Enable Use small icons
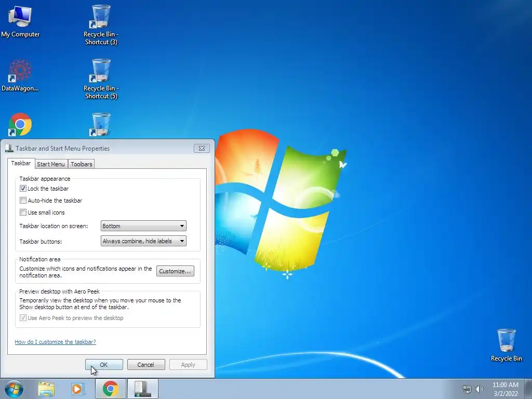Screen dimensions: 532x399 [23, 212]
